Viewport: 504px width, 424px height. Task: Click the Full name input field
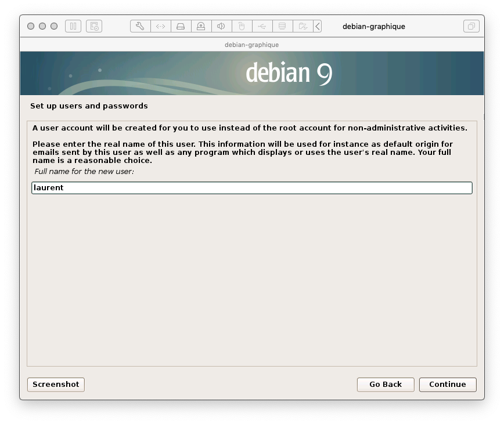(252, 188)
